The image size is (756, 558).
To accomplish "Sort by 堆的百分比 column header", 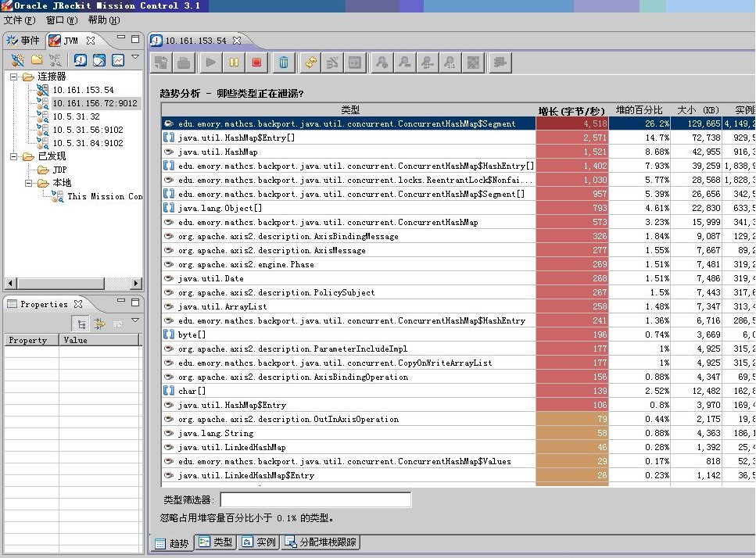I will coord(640,110).
